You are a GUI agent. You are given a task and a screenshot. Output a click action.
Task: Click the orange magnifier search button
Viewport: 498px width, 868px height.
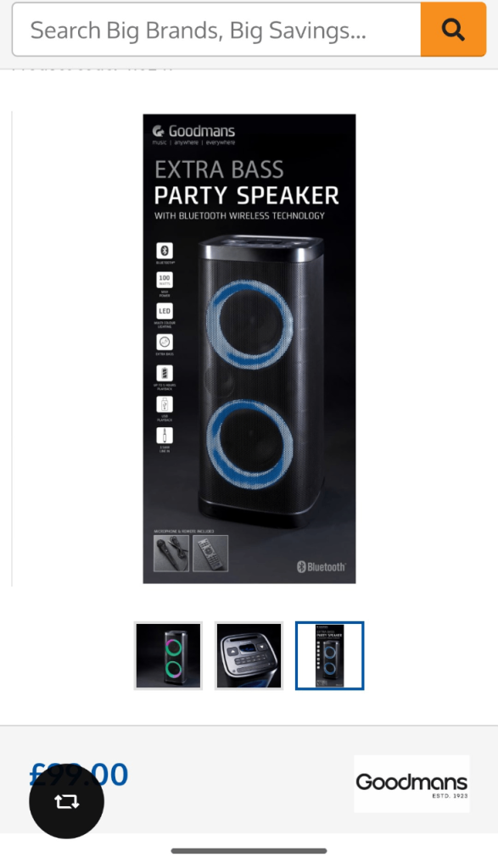453,30
